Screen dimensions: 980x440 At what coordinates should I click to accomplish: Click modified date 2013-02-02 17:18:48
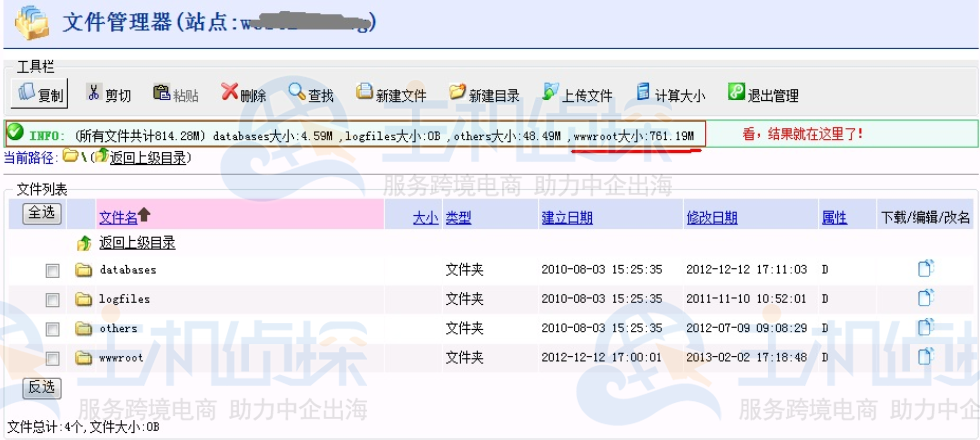(746, 358)
